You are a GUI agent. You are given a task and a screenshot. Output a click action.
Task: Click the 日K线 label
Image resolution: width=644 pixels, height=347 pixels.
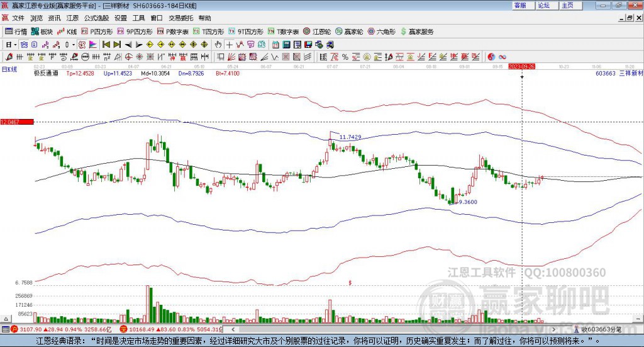point(9,69)
